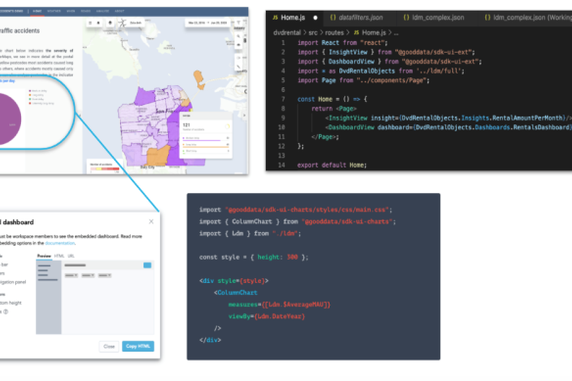
Task: Click the blue button in the embed preview header
Action: click(147, 265)
